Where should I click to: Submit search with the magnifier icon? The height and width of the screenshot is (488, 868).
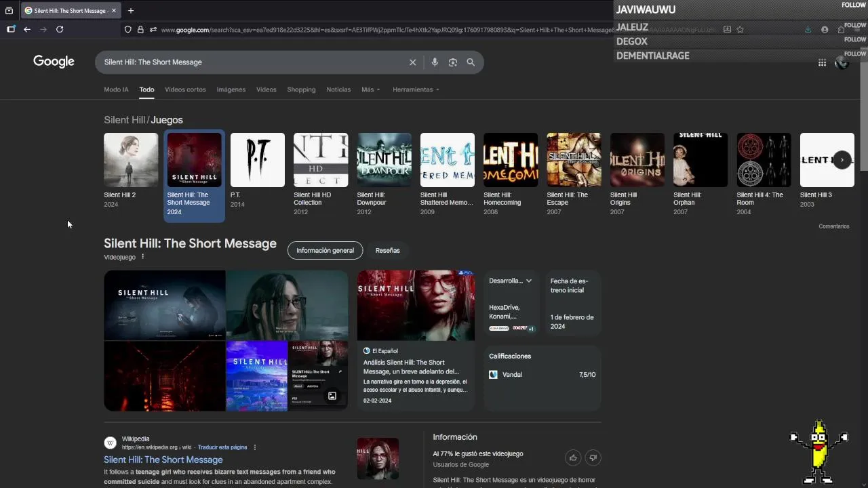tap(471, 62)
